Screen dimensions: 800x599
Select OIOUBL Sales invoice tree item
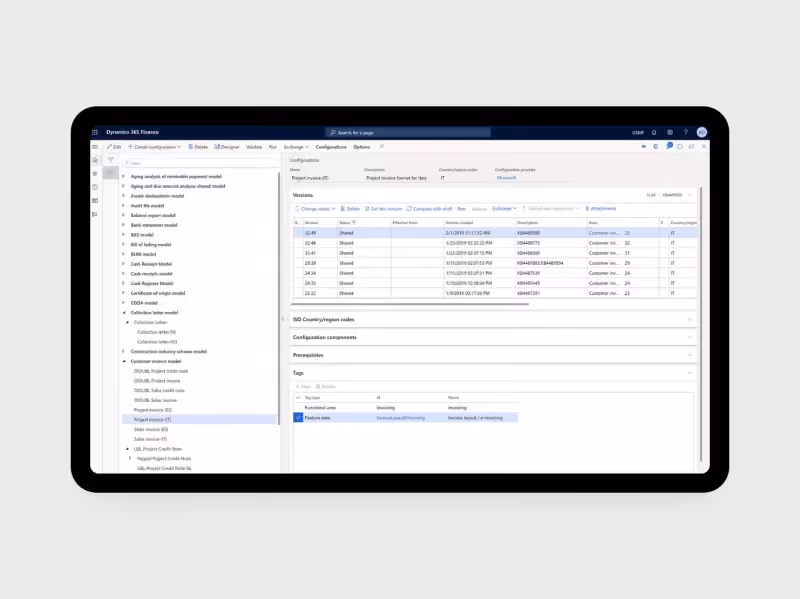point(155,401)
